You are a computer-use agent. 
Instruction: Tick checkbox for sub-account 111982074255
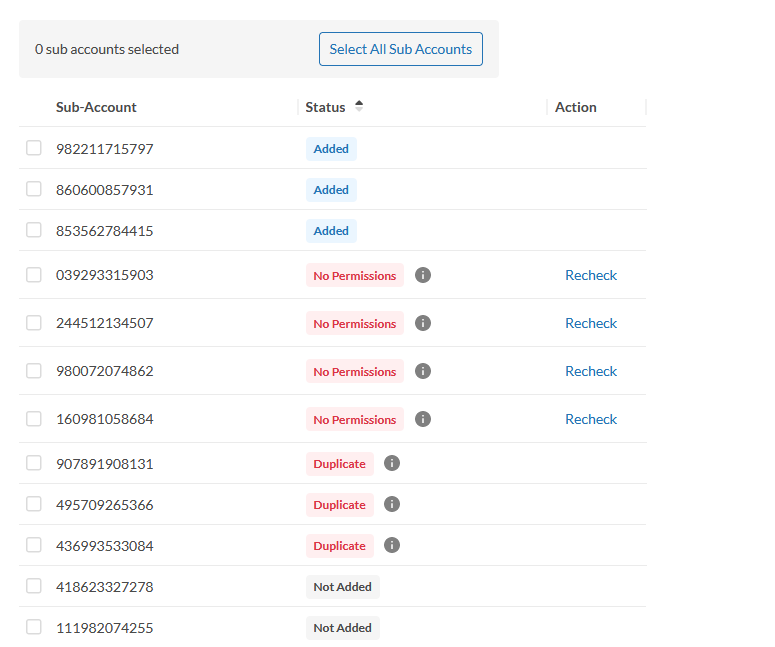[x=34, y=627]
